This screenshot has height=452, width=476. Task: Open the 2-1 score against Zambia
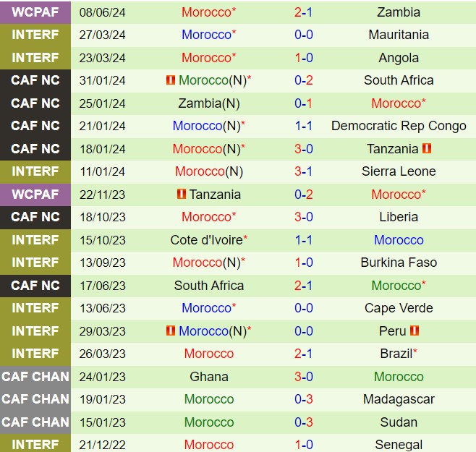point(303,12)
